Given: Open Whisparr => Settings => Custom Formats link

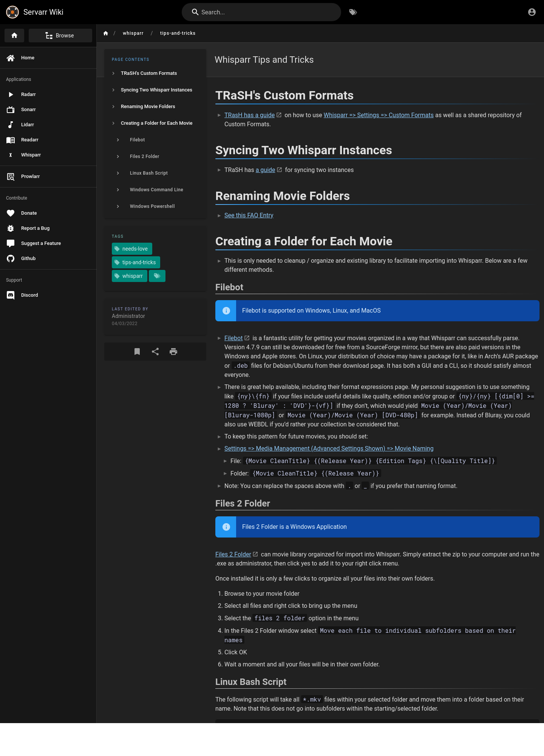Looking at the screenshot, I should [379, 115].
